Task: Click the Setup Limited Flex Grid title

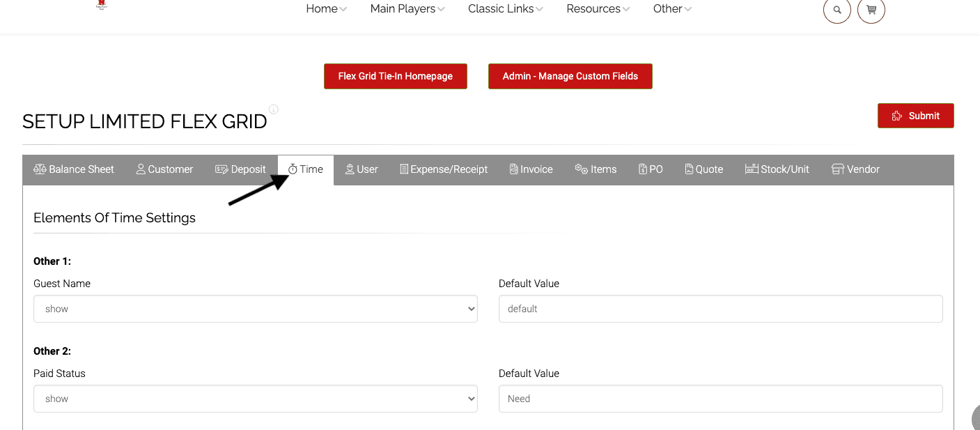Action: point(144,122)
